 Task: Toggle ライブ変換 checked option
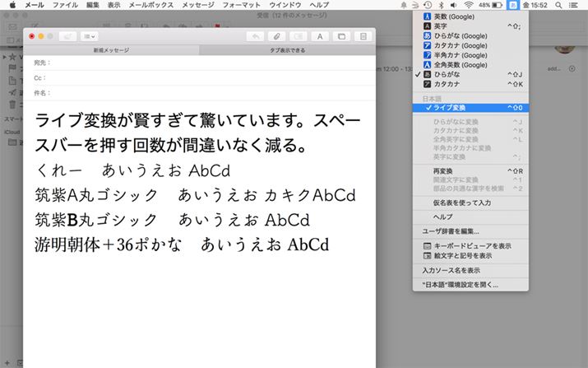462,108
